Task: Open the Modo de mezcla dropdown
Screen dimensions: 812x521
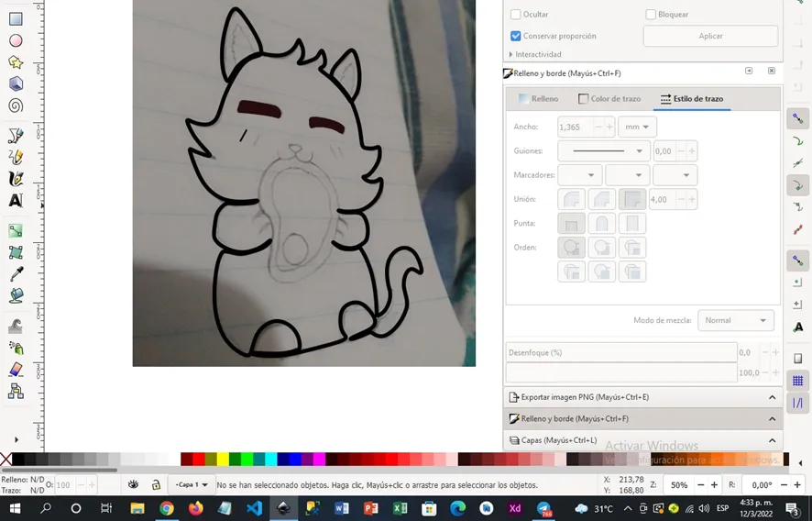Action: tap(736, 320)
